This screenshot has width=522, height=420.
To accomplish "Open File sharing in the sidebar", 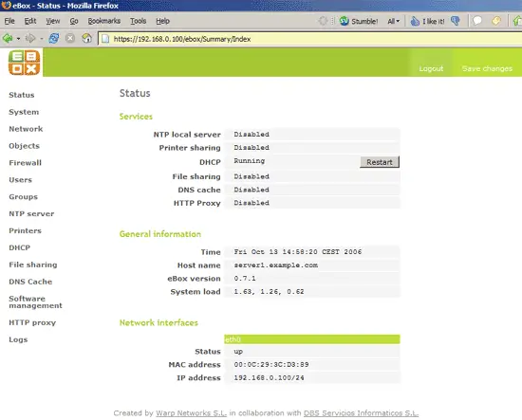I will [x=33, y=265].
